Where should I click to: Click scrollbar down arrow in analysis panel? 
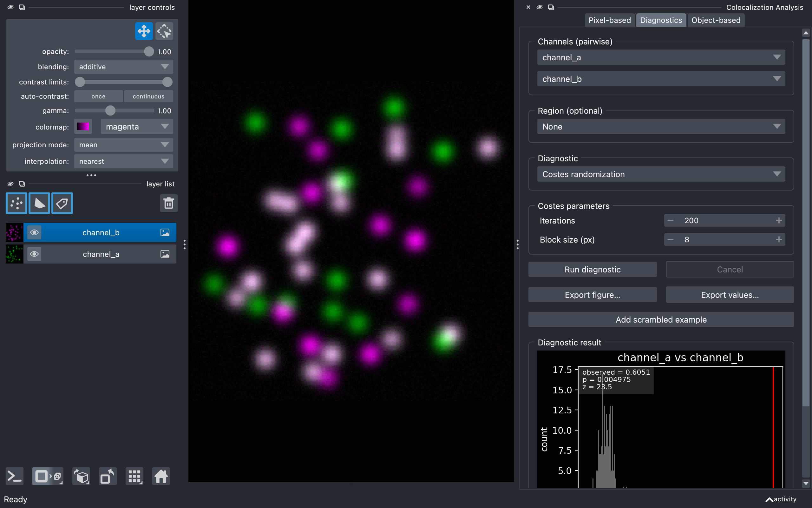[806, 483]
